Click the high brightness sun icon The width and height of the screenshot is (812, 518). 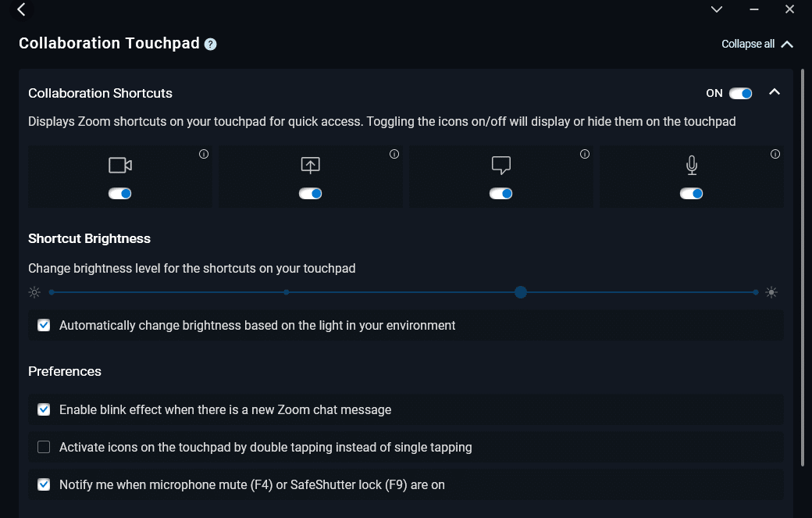[771, 292]
